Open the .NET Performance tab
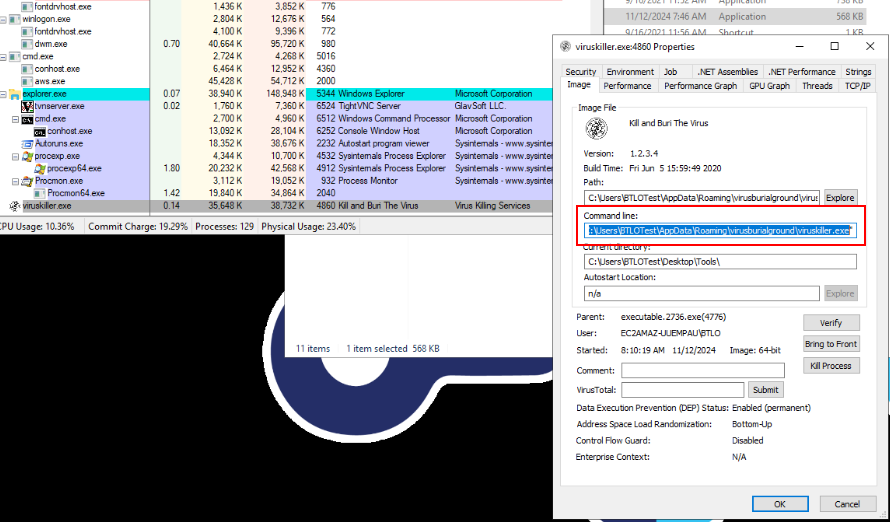 click(801, 71)
